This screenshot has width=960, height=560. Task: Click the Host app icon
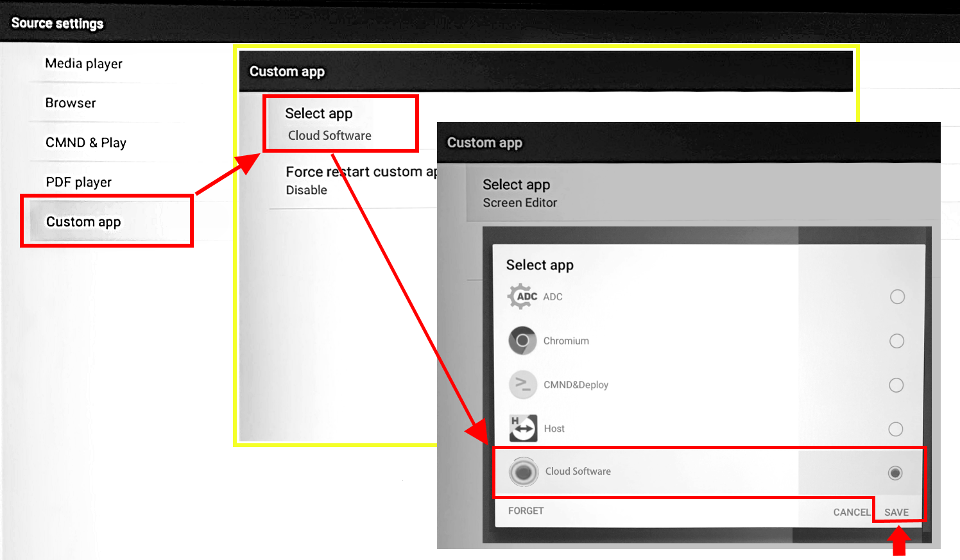pyautogui.click(x=523, y=428)
